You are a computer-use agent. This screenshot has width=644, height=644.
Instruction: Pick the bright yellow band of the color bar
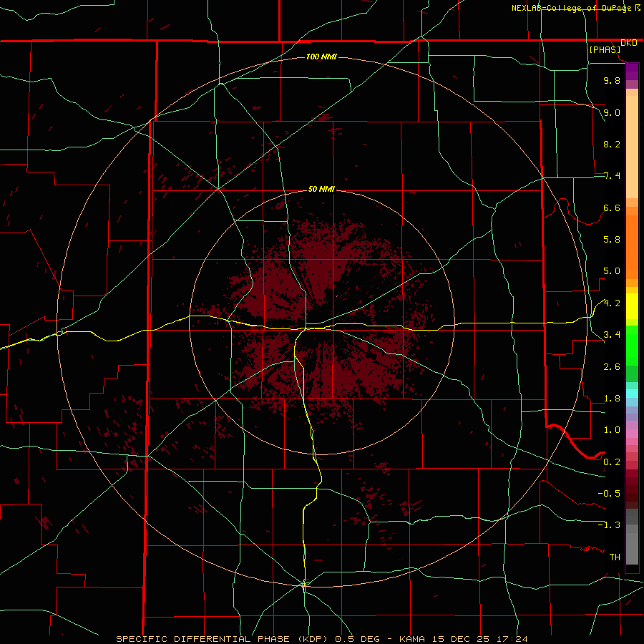(632, 306)
